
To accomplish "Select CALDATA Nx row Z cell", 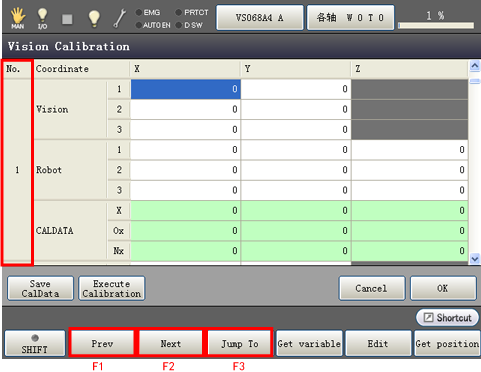I will click(410, 251).
